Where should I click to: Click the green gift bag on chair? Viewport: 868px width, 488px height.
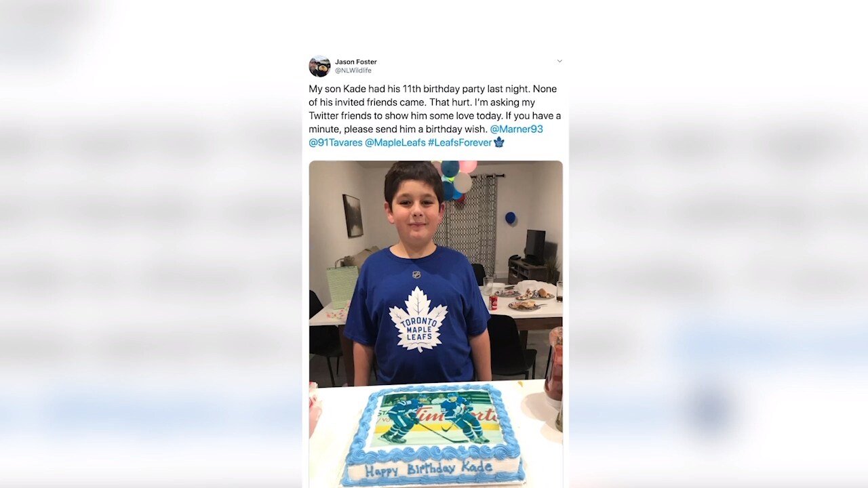[x=342, y=285]
